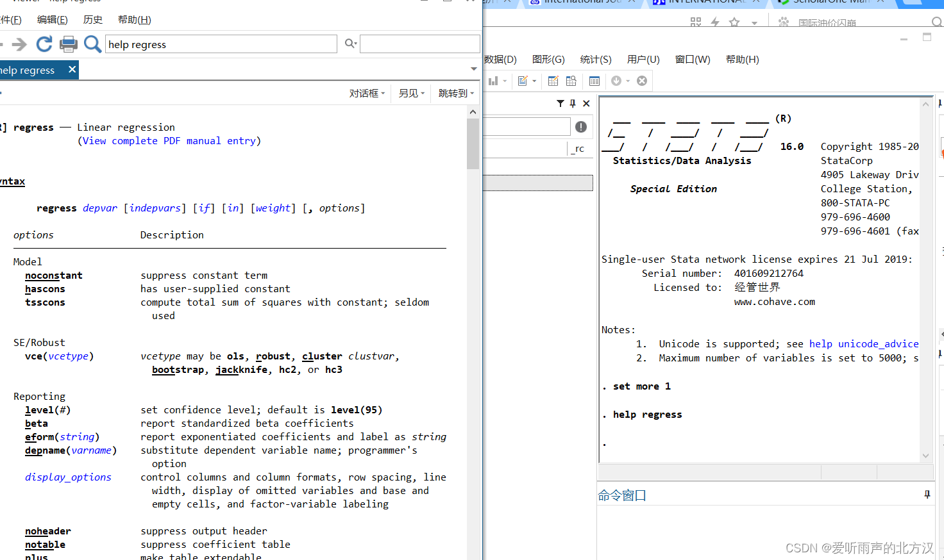Open the 历史 menu in Viewer

pyautogui.click(x=92, y=20)
